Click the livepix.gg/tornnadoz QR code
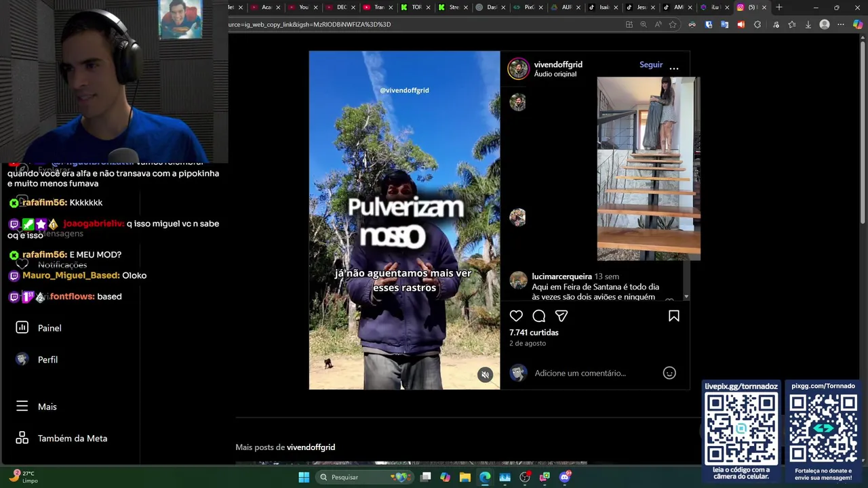 (x=741, y=428)
